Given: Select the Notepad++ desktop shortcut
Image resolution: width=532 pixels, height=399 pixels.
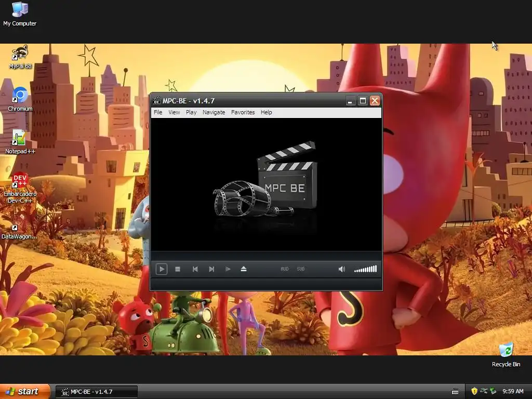Looking at the screenshot, I should 20,142.
